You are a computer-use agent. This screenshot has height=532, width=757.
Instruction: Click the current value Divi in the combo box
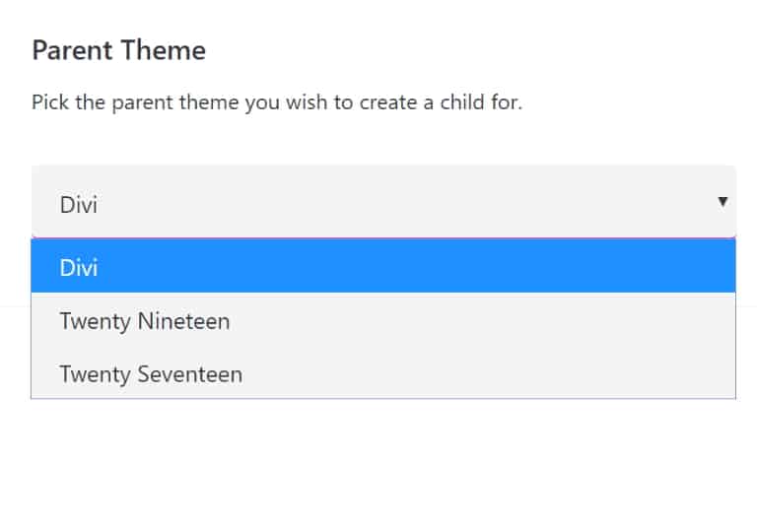(79, 205)
